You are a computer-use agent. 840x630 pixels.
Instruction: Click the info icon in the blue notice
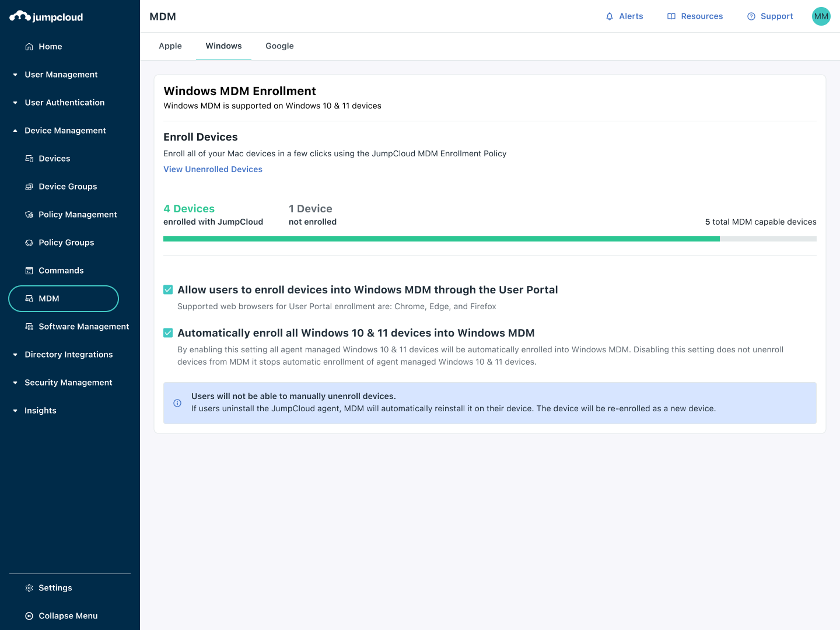pyautogui.click(x=177, y=403)
